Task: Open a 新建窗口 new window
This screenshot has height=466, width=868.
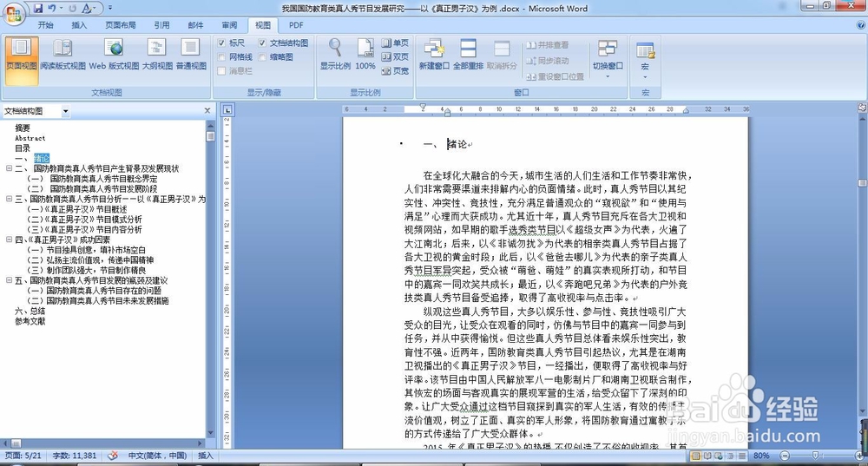Action: [x=434, y=55]
